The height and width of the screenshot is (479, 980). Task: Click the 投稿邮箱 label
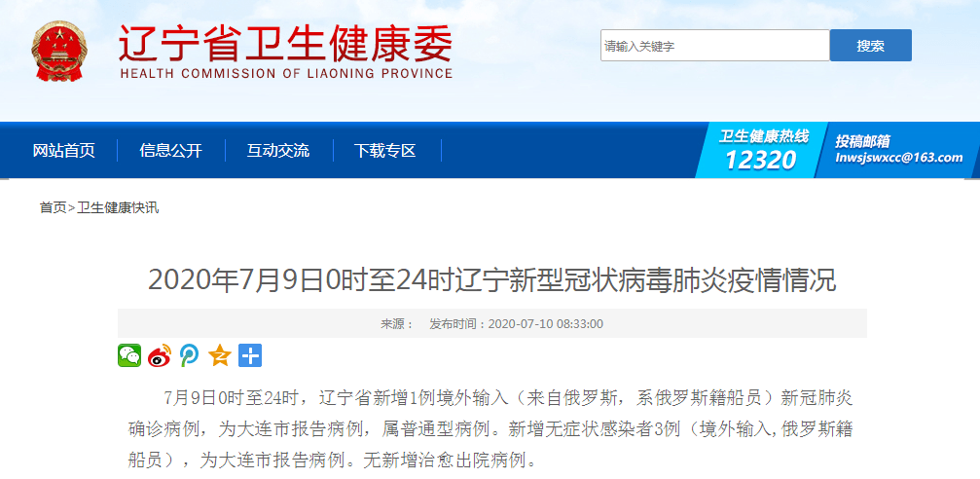(x=862, y=141)
